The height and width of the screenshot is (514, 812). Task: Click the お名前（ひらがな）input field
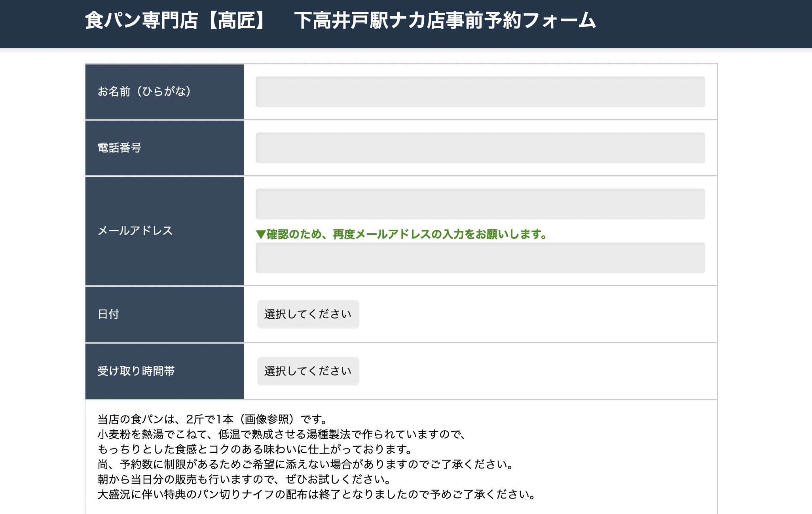[480, 92]
